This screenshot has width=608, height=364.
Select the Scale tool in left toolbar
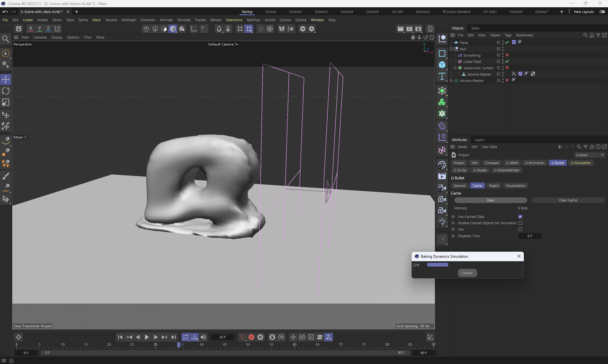click(6, 102)
